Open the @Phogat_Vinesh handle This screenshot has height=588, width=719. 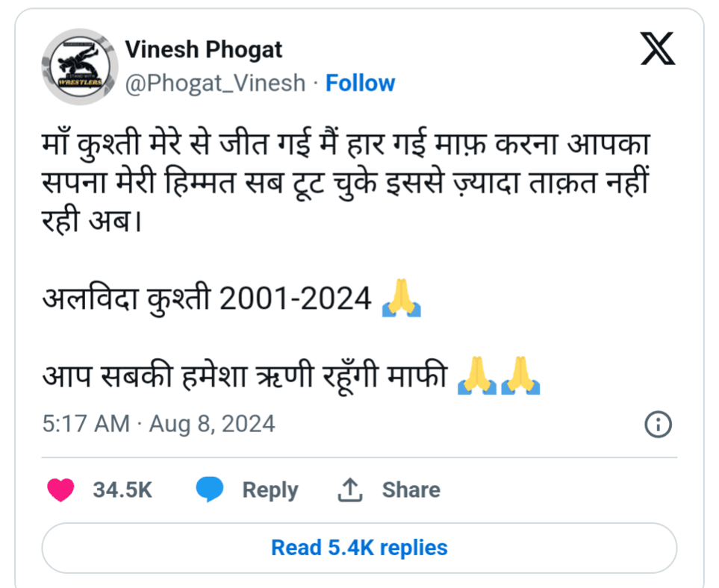(215, 83)
